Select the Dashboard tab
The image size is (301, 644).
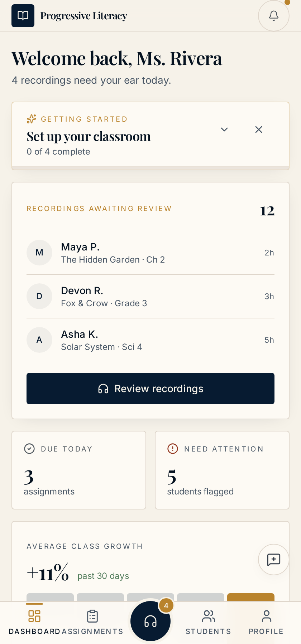pyautogui.click(x=34, y=623)
